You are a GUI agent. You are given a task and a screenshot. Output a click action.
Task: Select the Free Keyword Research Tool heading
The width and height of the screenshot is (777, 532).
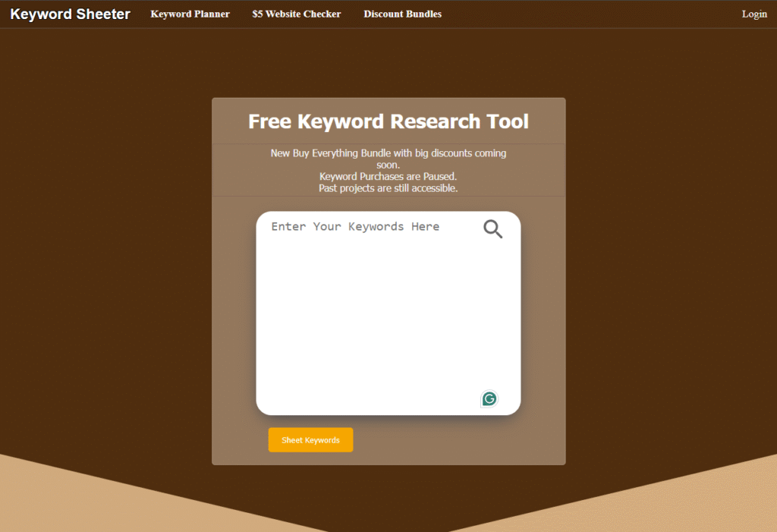tap(388, 121)
